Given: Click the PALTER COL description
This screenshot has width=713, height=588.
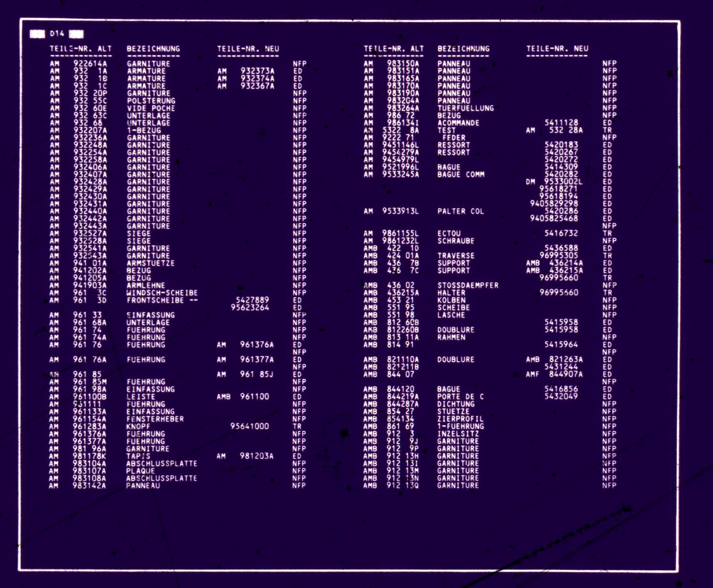Looking at the screenshot, I should click(x=461, y=211).
